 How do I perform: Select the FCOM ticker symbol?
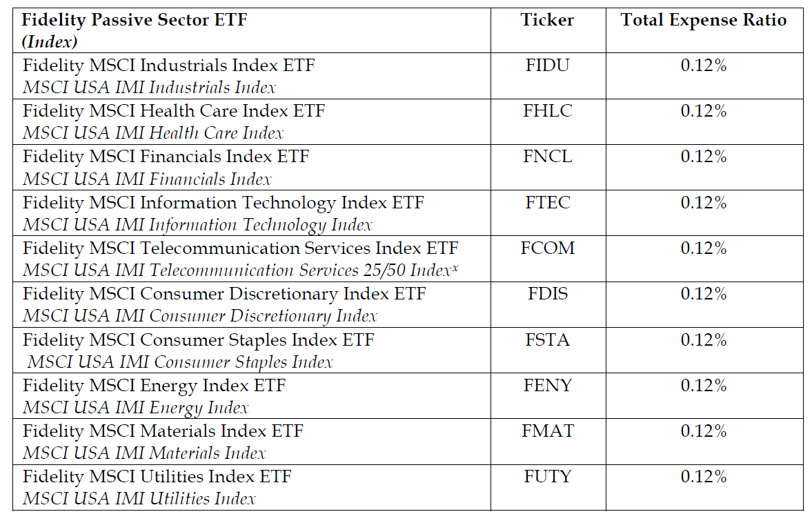tap(547, 248)
